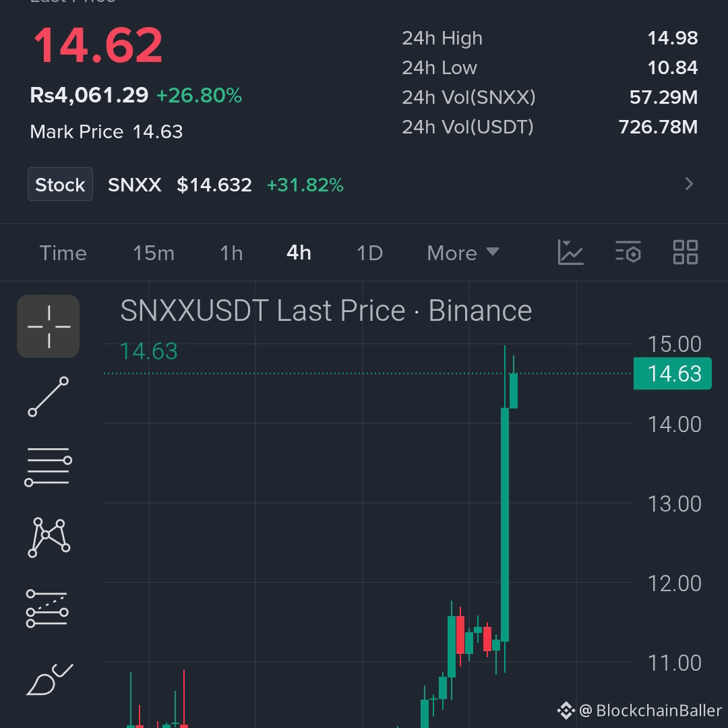Open SNXX stock details chevron
The image size is (728, 728).
[x=689, y=184]
